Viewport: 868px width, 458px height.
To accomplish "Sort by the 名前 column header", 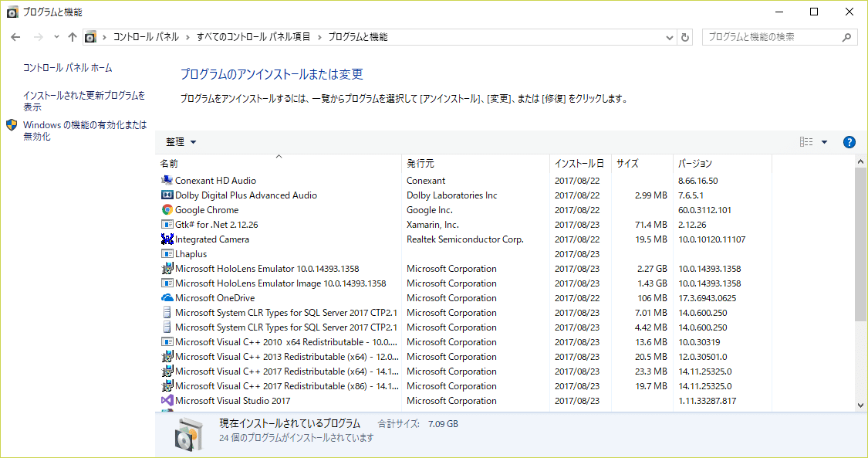I will pos(279,164).
